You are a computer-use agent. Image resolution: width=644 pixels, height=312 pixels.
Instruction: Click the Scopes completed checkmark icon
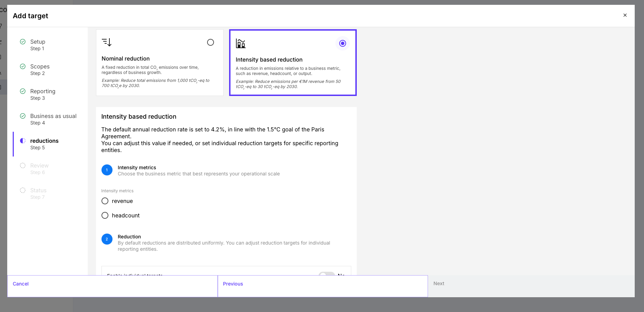tap(23, 66)
